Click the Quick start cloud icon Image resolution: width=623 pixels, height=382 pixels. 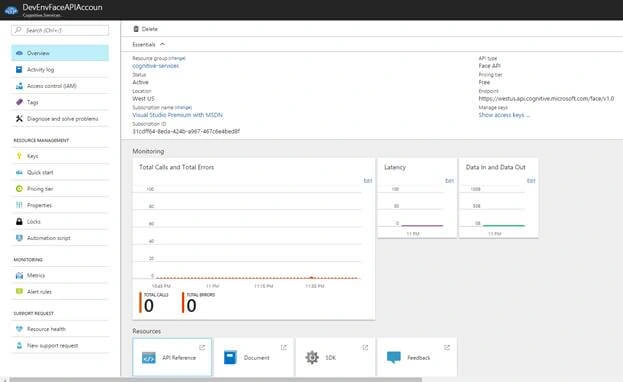[19, 172]
